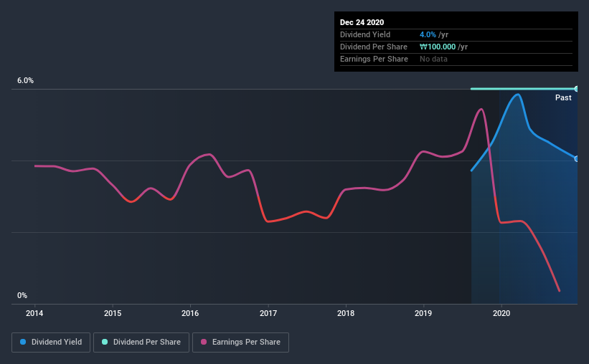Toggle the Dividend Yield legend button
589x364 pixels.
pos(51,343)
